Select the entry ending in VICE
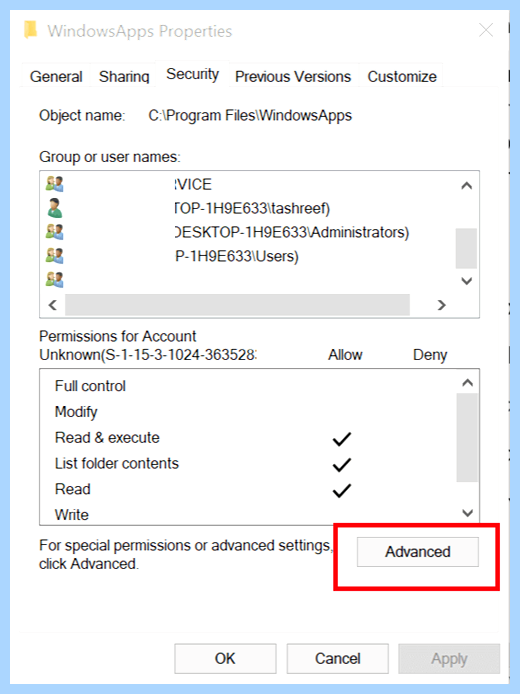The height and width of the screenshot is (694, 520). (193, 184)
